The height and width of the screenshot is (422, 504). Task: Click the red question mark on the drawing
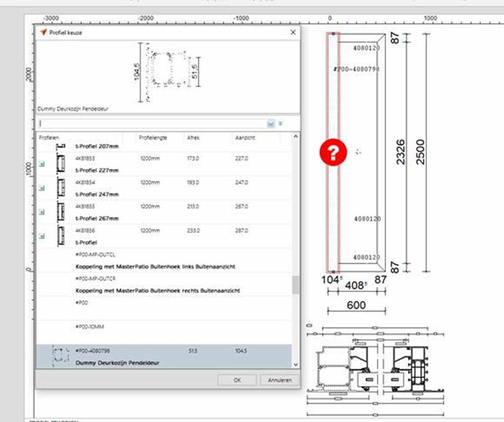point(333,152)
